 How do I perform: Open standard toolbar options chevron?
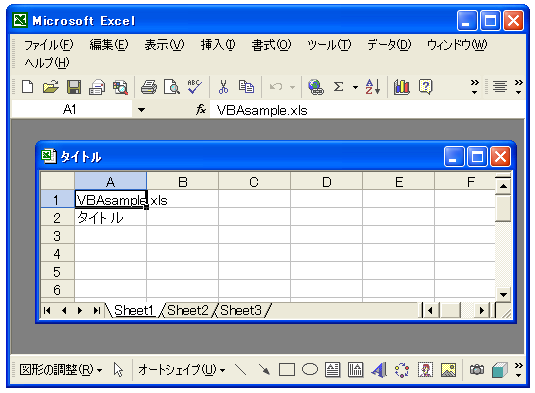pos(474,87)
